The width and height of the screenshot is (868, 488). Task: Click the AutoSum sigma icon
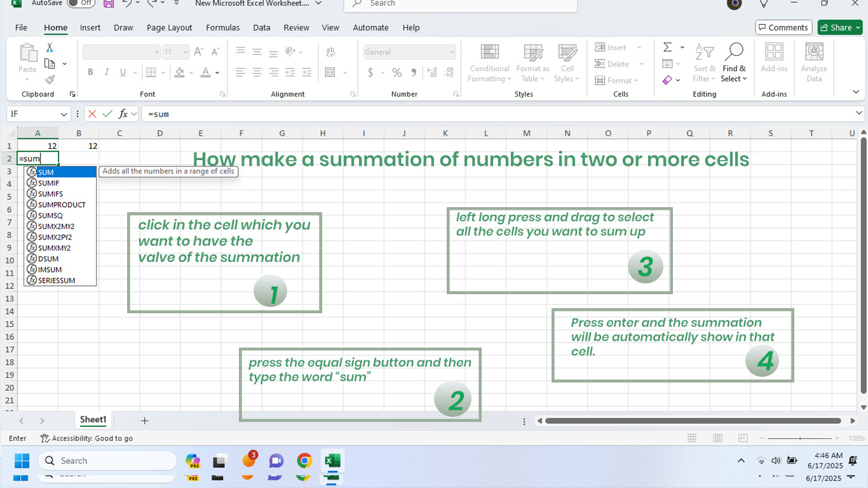coord(668,48)
